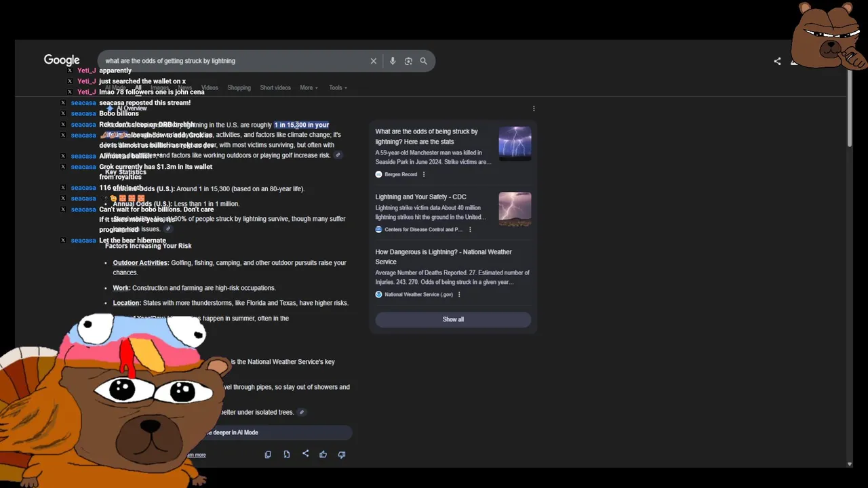Click X badge beside 'Bobo billions' chat message

click(x=63, y=113)
